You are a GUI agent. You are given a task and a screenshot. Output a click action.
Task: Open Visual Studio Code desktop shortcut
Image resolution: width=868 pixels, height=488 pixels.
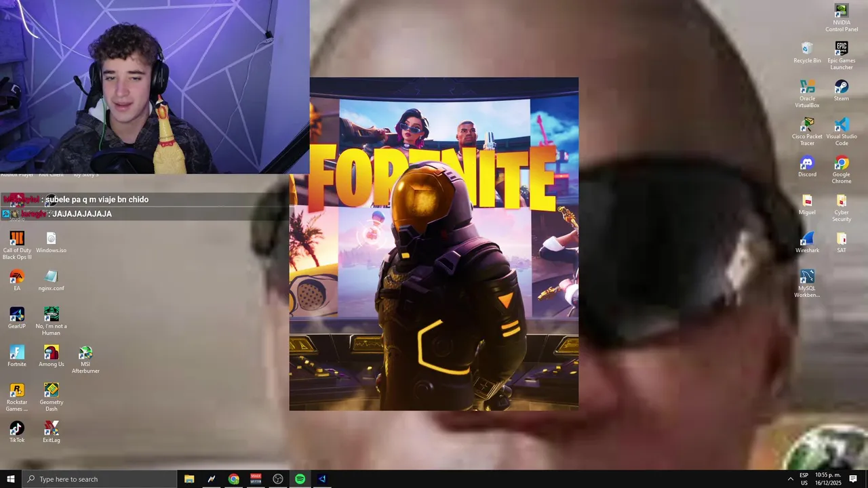click(841, 132)
